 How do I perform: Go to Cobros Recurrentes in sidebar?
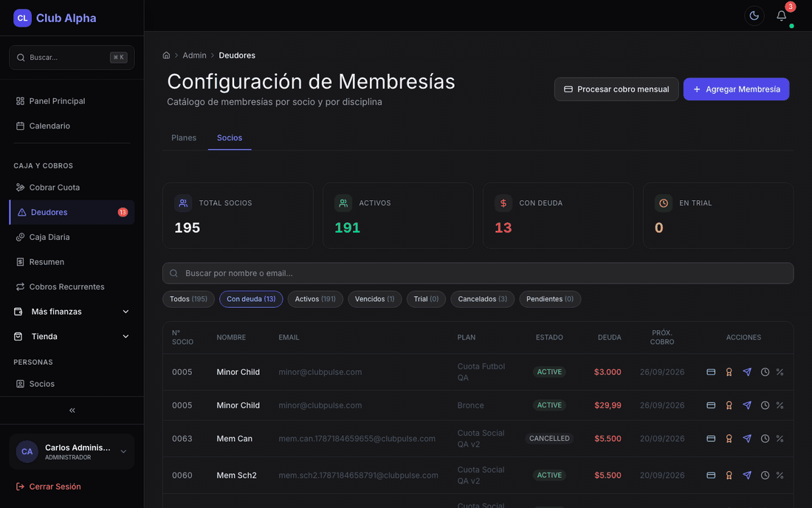(72, 287)
